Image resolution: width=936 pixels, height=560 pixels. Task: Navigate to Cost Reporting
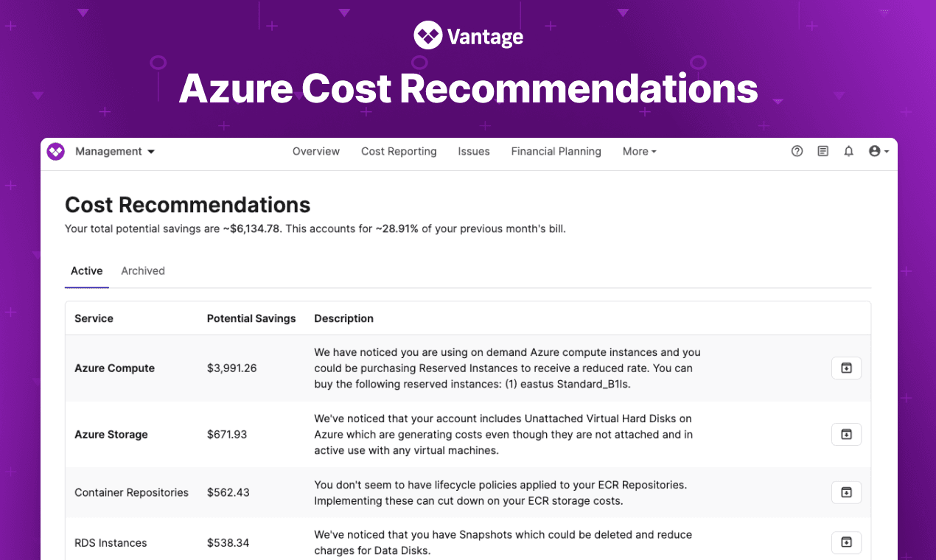pos(398,151)
